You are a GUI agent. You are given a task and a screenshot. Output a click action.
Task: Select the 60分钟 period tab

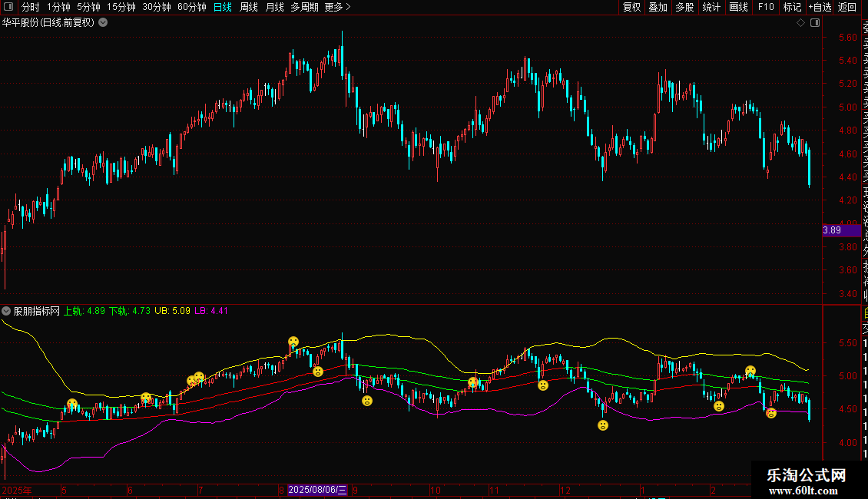coord(191,7)
